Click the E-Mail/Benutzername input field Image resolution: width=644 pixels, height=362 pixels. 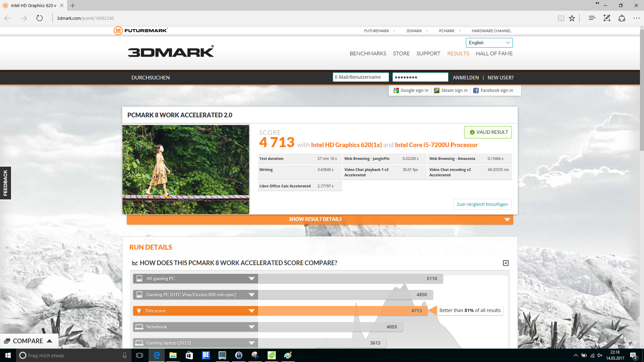(361, 77)
